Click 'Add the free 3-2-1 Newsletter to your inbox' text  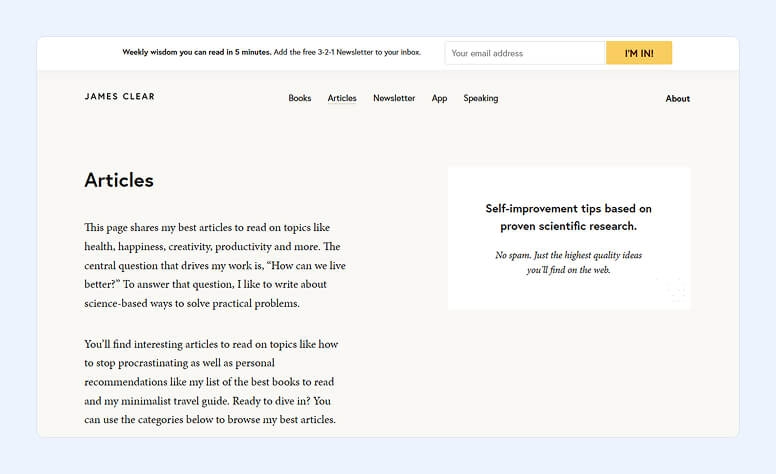347,52
